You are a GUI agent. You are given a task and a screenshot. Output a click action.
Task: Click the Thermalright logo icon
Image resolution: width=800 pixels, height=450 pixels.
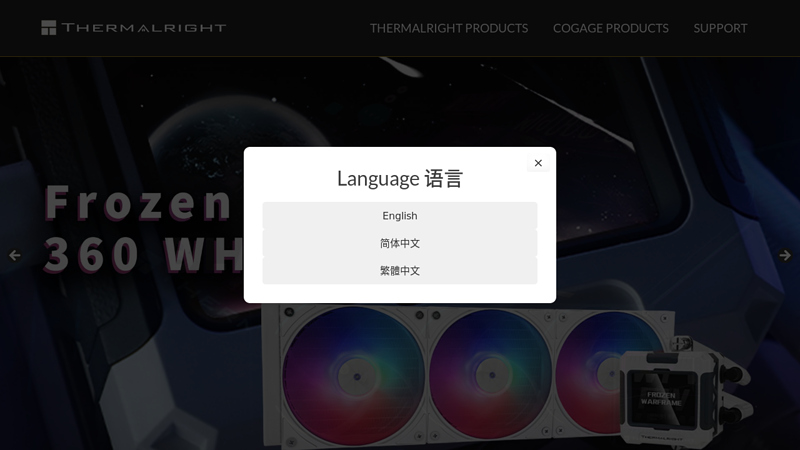(x=48, y=28)
